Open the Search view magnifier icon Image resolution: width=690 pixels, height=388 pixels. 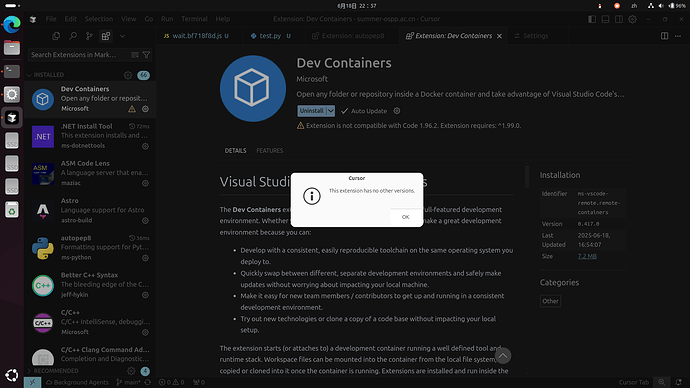(x=73, y=36)
